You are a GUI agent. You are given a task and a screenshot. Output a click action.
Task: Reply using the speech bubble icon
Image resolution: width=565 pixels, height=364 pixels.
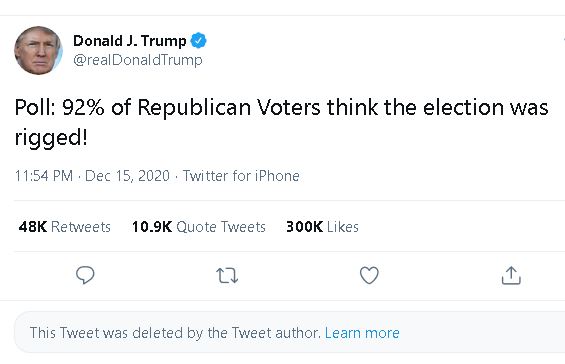pyautogui.click(x=85, y=275)
